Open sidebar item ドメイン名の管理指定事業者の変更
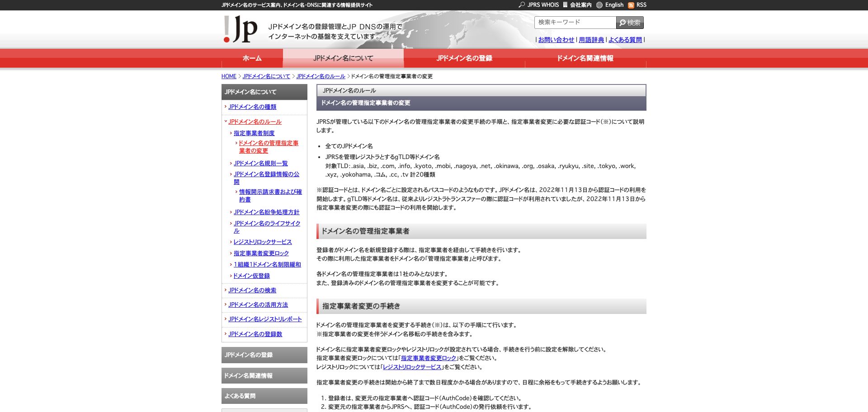This screenshot has width=868, height=412. point(269,147)
